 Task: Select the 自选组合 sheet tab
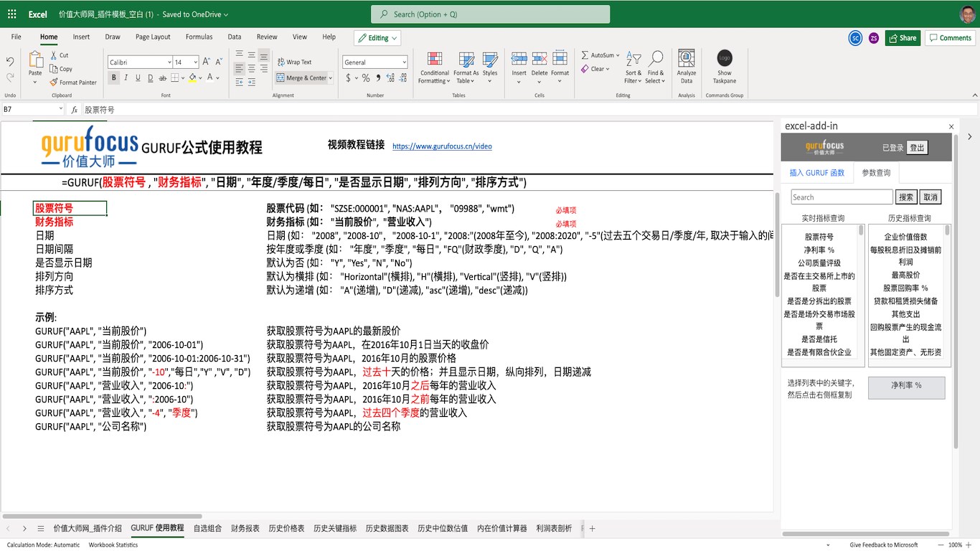point(207,529)
